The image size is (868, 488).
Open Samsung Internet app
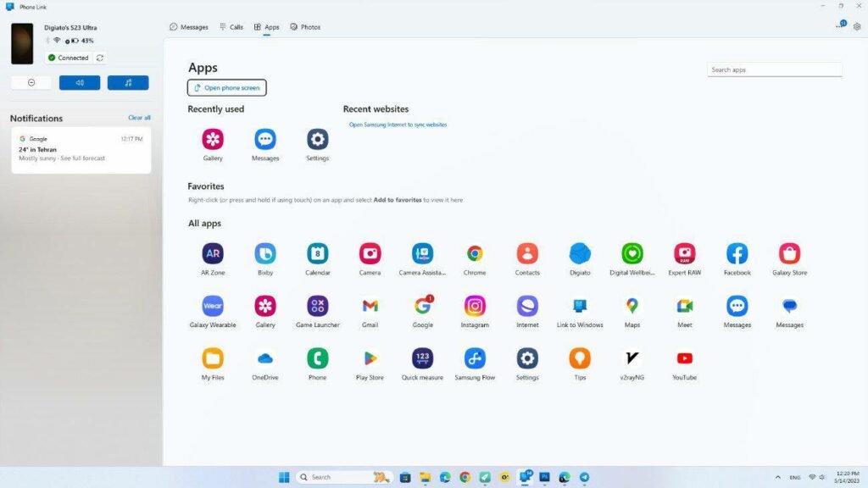527,306
